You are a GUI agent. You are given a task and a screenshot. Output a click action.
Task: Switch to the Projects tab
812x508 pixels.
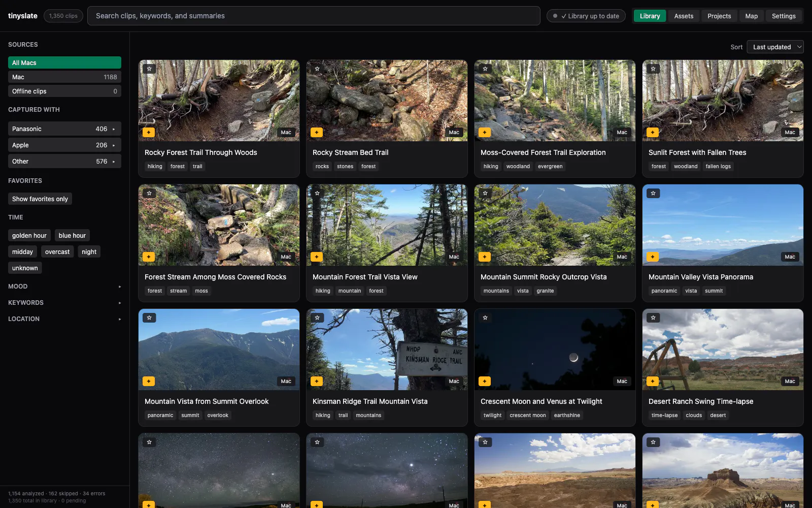click(719, 16)
